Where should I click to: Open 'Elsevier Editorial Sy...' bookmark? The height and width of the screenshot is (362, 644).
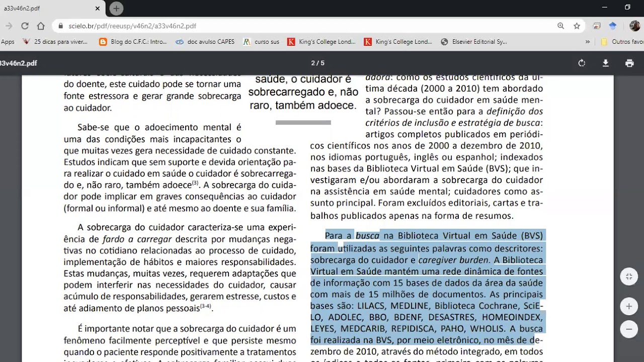(x=474, y=42)
